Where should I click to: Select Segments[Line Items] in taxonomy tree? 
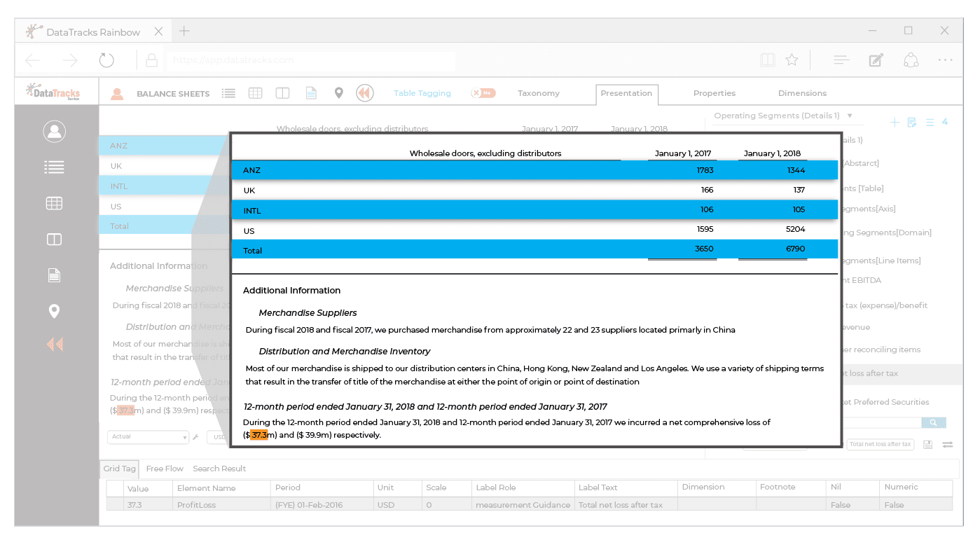(881, 261)
